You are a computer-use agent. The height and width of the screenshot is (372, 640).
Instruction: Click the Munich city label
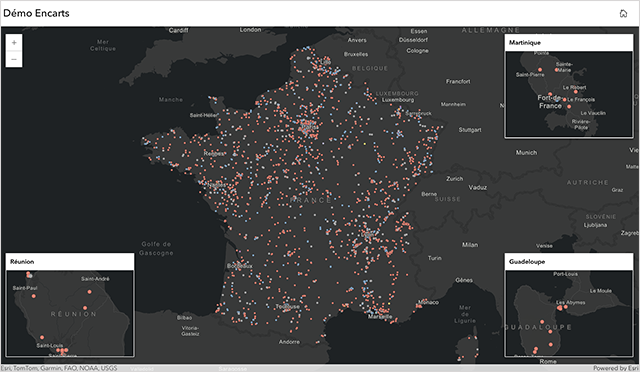click(x=526, y=153)
